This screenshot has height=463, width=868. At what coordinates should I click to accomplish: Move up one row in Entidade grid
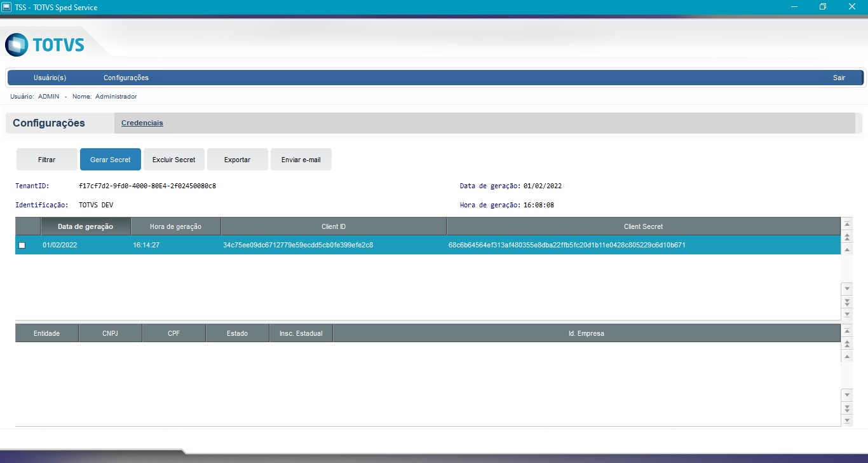pos(846,356)
